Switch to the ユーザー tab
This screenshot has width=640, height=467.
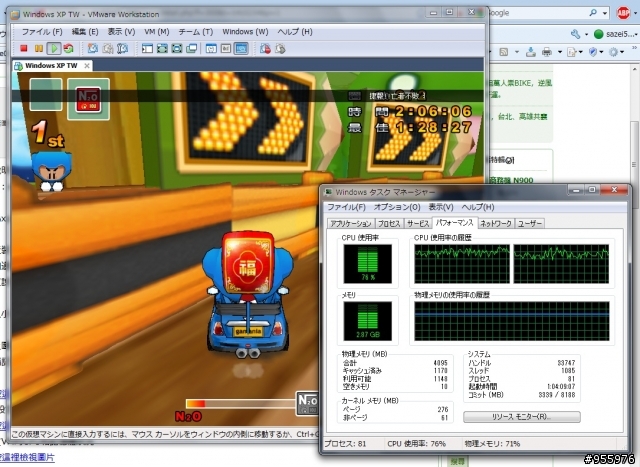(530, 223)
